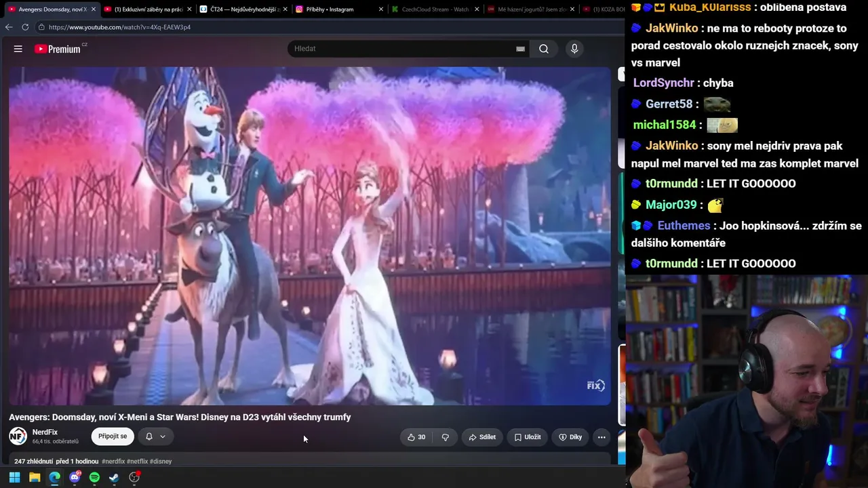This screenshot has width=868, height=488.
Task: Click the search magnifier button
Action: (x=544, y=49)
